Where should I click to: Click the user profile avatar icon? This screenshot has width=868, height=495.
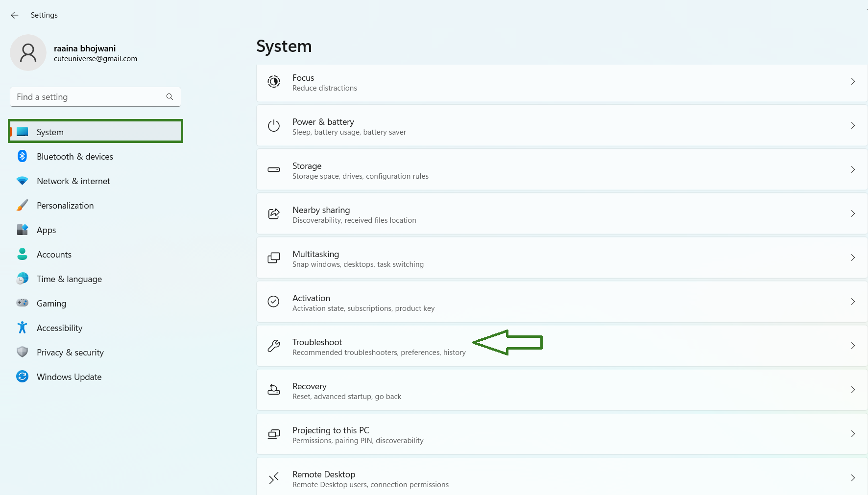tap(28, 53)
